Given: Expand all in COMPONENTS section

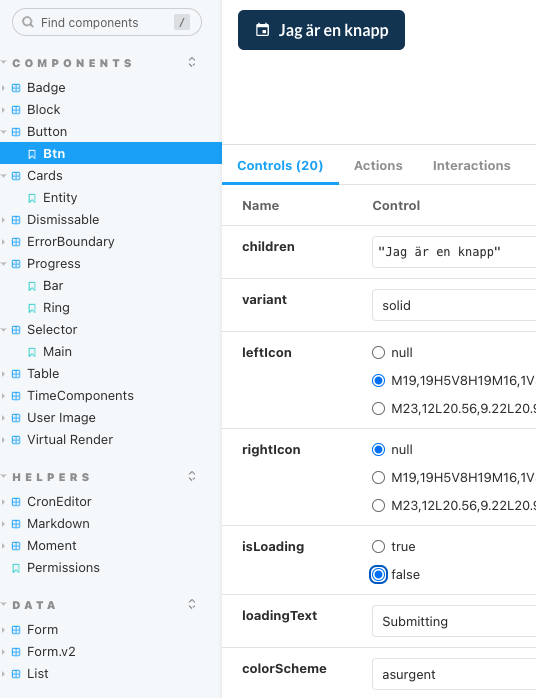Looking at the screenshot, I should (x=192, y=62).
